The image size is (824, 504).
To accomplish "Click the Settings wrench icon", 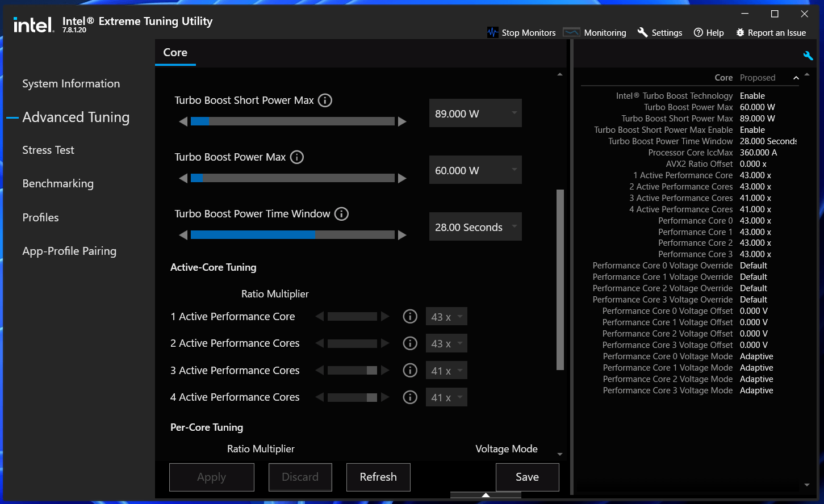I will 643,32.
